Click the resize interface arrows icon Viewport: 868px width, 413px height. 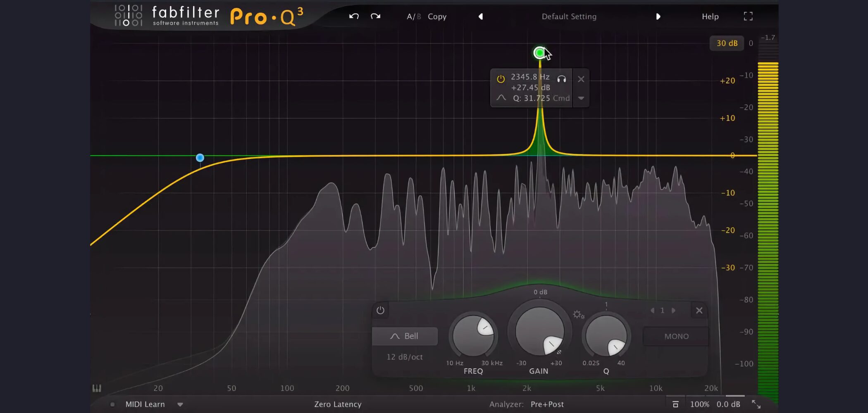pos(756,404)
